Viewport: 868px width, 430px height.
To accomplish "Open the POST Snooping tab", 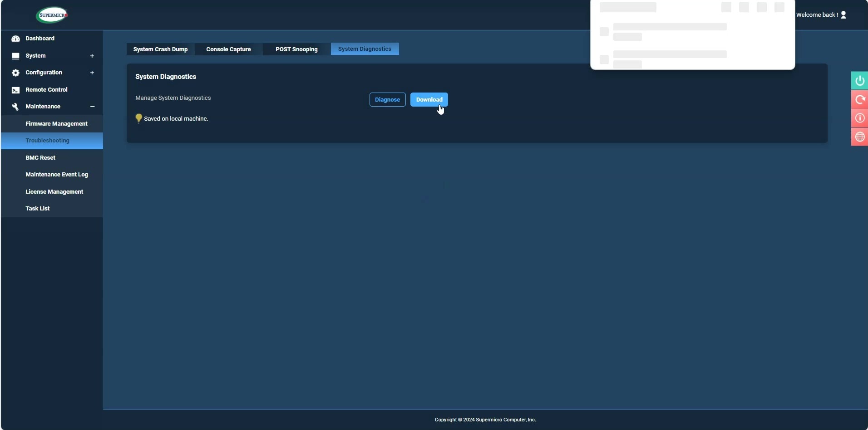I will pyautogui.click(x=296, y=49).
